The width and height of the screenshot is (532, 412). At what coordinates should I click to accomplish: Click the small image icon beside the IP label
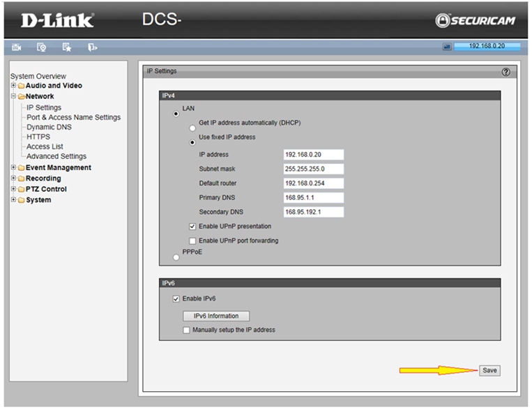tap(447, 47)
